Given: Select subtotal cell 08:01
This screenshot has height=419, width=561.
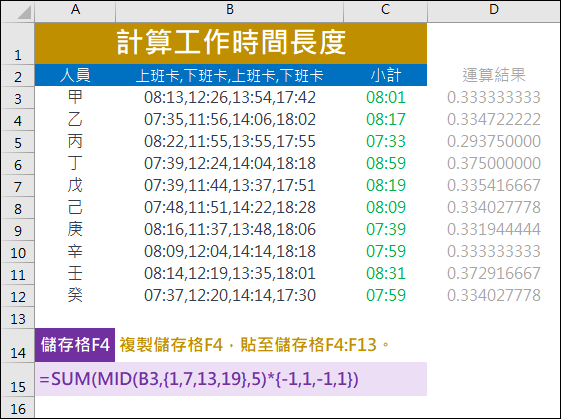Looking at the screenshot, I should [385, 97].
